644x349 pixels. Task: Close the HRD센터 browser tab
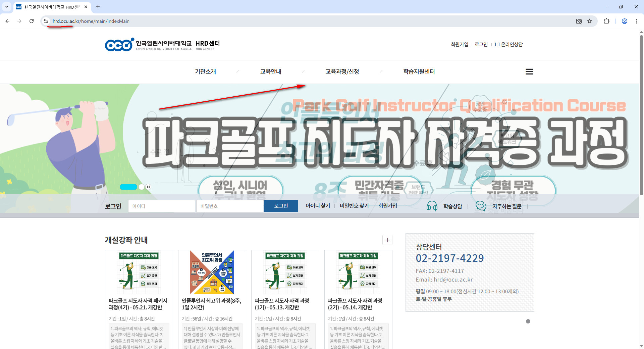(86, 7)
